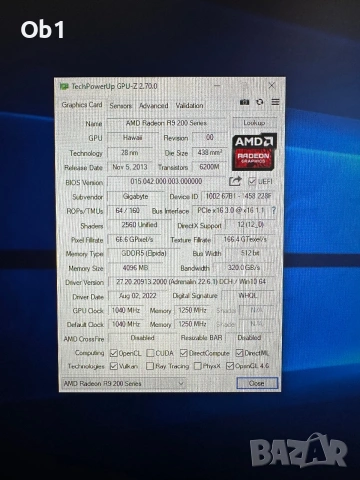Image resolution: width=360 pixels, height=480 pixels.
Task: Click the Die Size field 438 mm²
Action: [x=210, y=152]
